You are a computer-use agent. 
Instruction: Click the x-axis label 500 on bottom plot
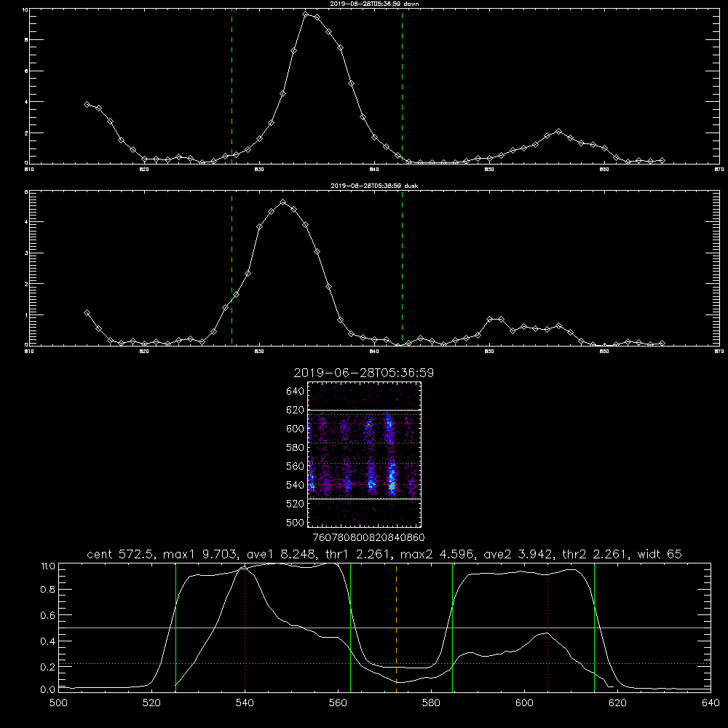coord(58,703)
